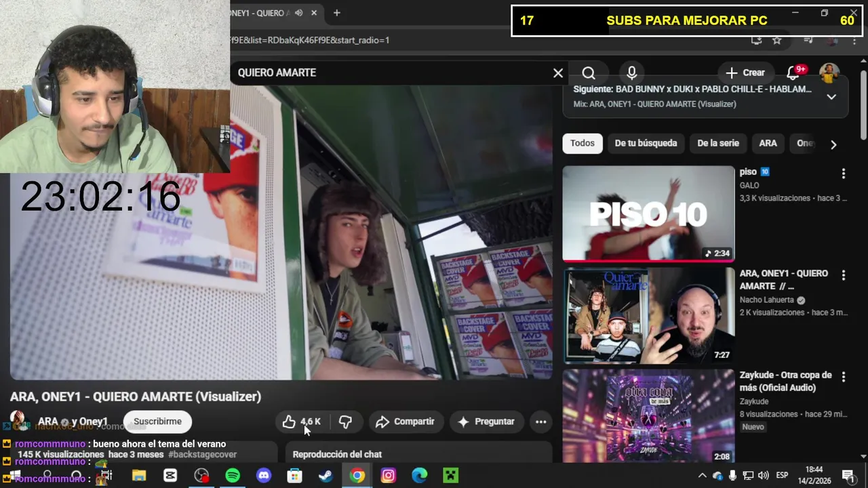The height and width of the screenshot is (488, 868).
Task: Click the install app icon in address bar
Action: [x=756, y=40]
